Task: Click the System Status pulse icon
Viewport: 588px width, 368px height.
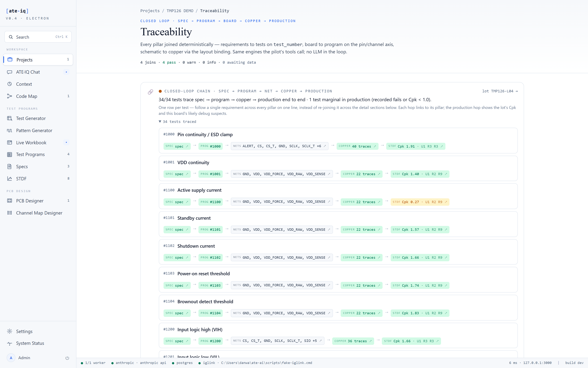Action: pos(10,343)
